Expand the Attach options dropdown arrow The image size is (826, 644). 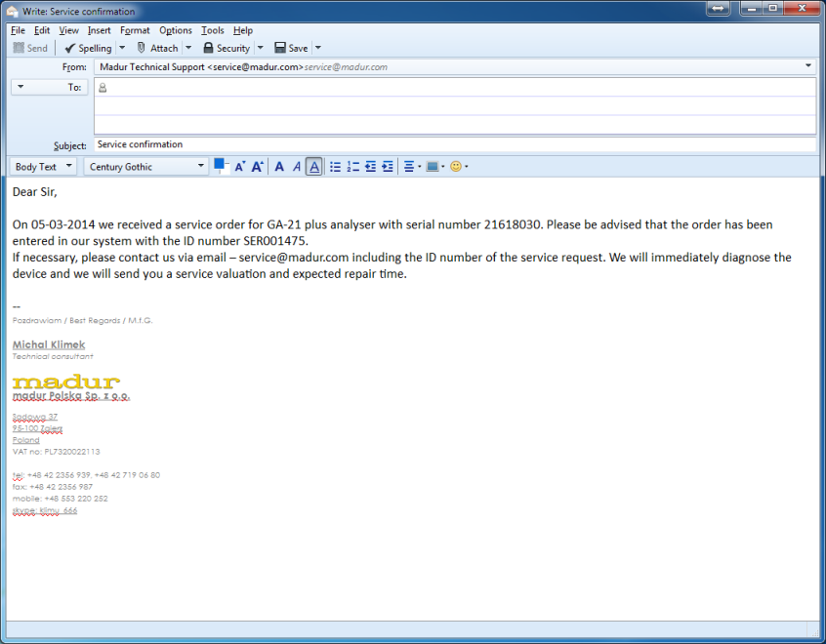click(188, 48)
